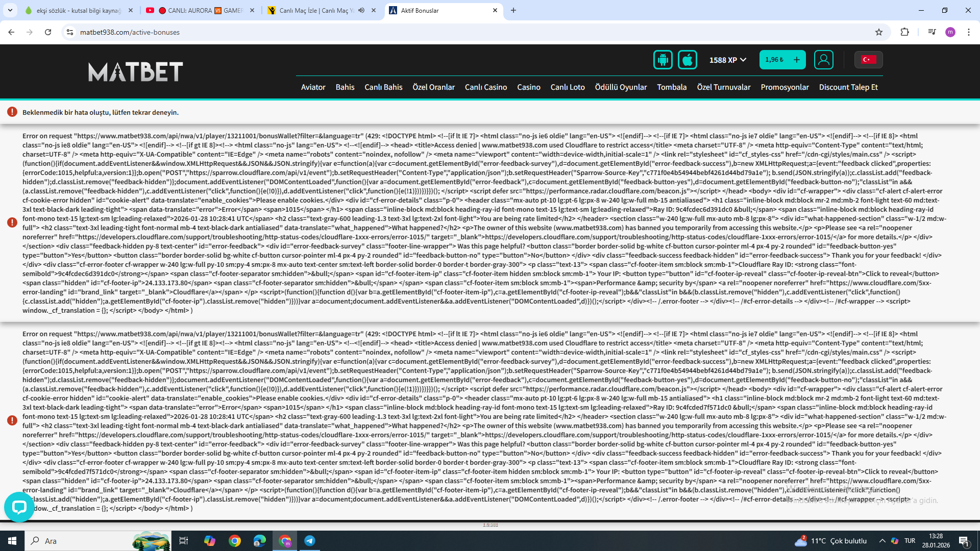Open the Windows Start menu
Screen dimensions: 980x551
(12, 541)
